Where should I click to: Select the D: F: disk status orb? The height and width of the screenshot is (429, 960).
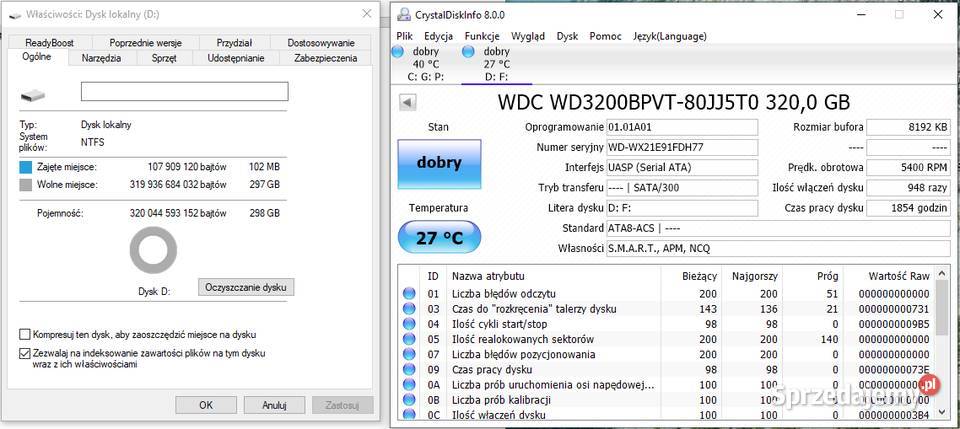pos(468,52)
